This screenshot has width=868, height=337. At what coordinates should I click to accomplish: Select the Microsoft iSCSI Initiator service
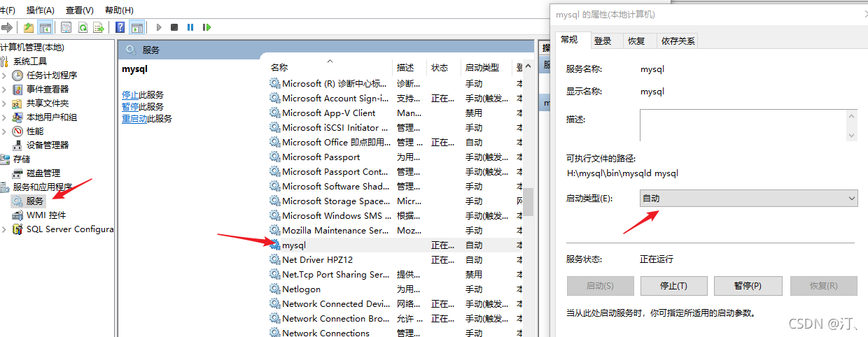point(397,128)
